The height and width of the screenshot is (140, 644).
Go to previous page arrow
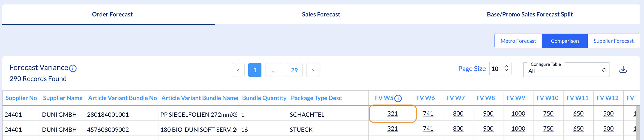pyautogui.click(x=238, y=70)
